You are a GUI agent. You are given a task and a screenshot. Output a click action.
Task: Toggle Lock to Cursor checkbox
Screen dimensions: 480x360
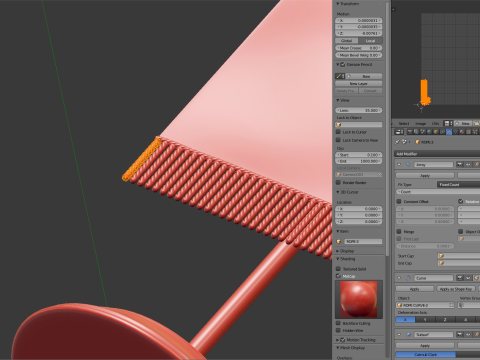pyautogui.click(x=338, y=132)
